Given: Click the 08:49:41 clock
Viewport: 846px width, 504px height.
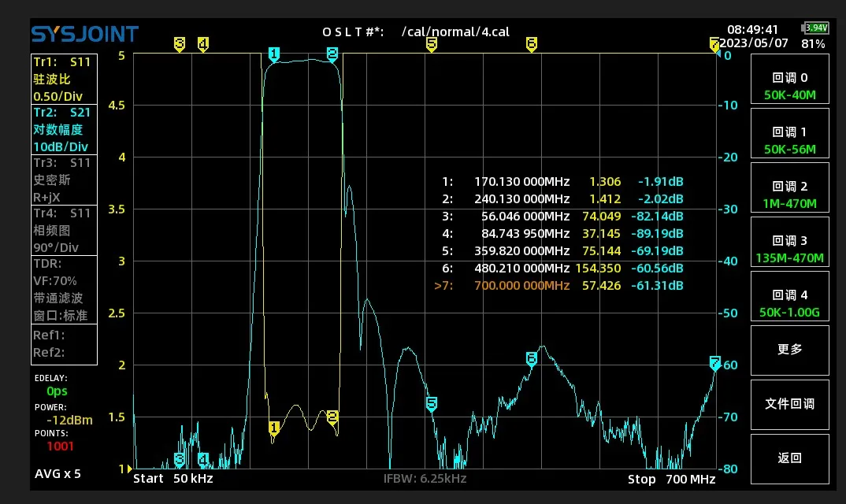Looking at the screenshot, I should 753,30.
